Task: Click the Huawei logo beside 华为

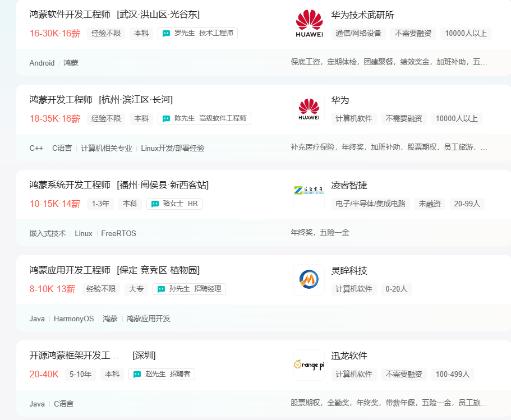Action: (309, 109)
